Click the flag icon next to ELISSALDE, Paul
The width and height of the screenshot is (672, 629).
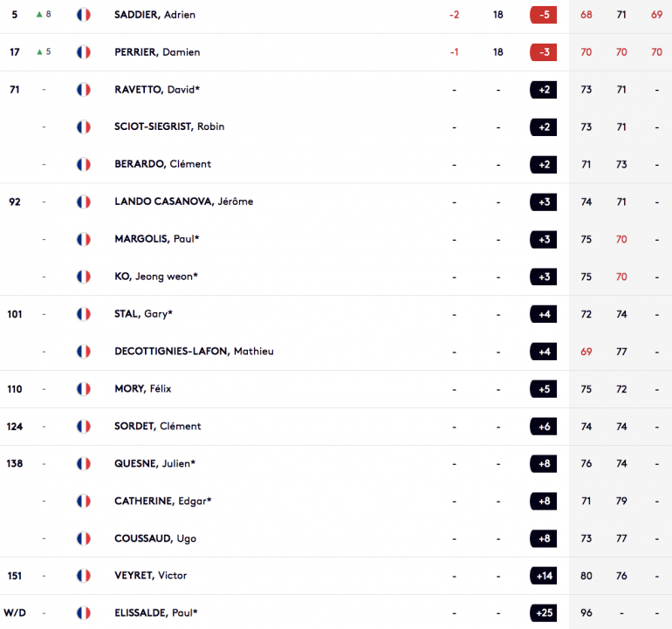coord(84,612)
